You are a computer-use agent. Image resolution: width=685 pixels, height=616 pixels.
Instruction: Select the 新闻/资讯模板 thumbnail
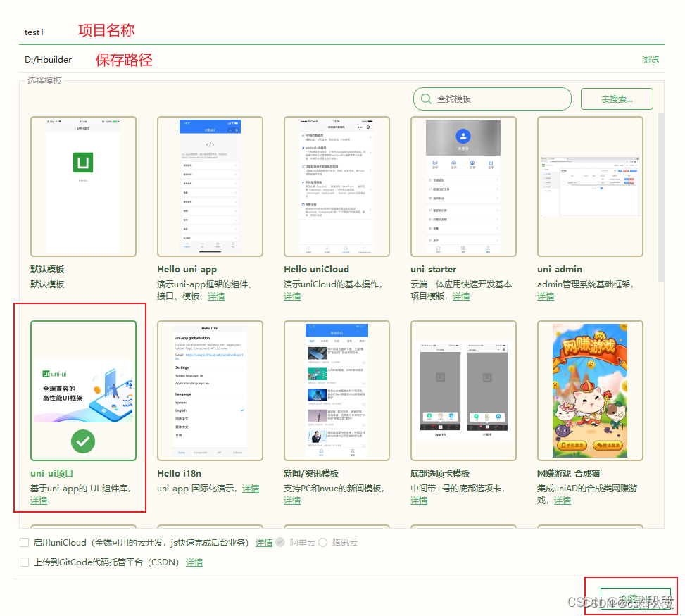[337, 391]
